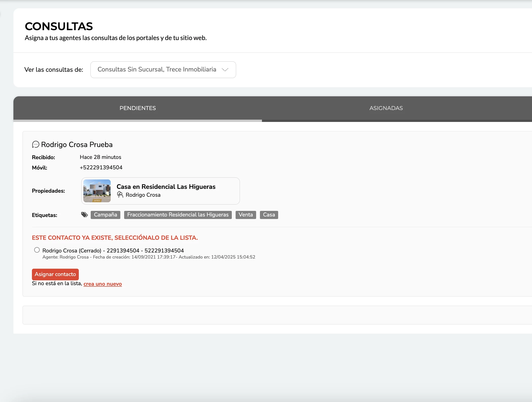Click the Venta tag
The image size is (532, 402).
(245, 215)
